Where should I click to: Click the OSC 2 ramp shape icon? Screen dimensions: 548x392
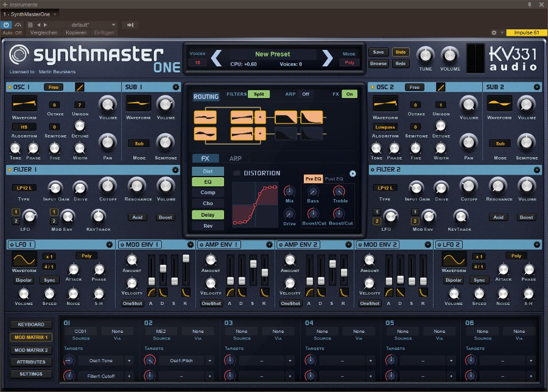click(x=441, y=87)
